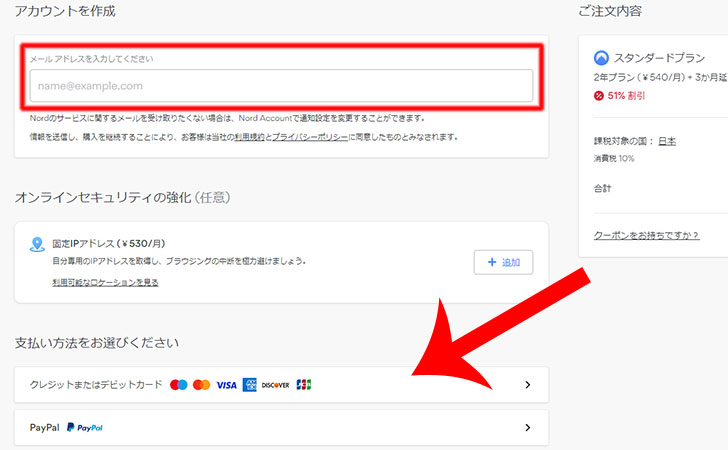The height and width of the screenshot is (450, 728).
Task: Click the dedicated IP location pin icon
Action: (38, 244)
